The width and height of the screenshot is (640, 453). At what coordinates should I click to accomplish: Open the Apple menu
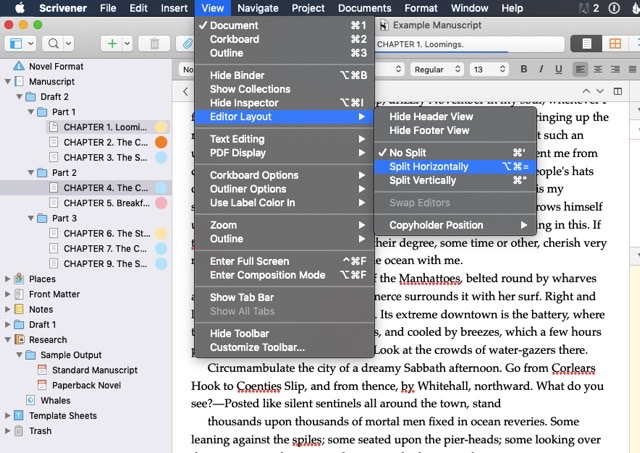click(20, 8)
